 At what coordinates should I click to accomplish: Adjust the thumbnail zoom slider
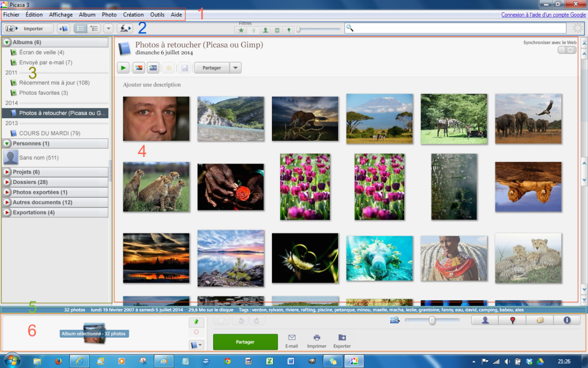point(432,320)
